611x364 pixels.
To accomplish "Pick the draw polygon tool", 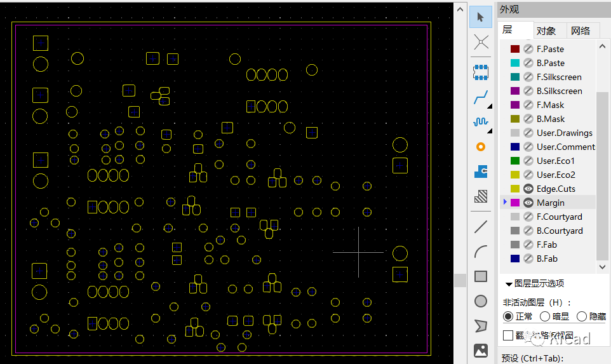I will [x=481, y=326].
